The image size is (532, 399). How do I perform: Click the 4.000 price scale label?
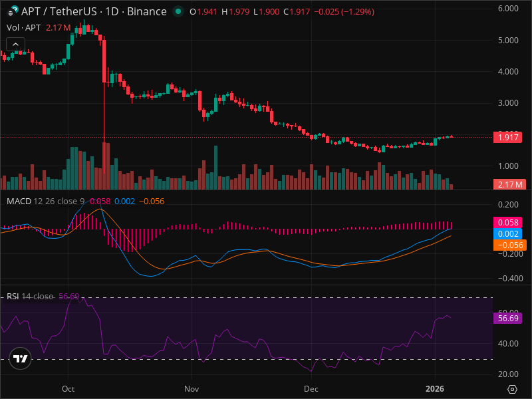click(508, 72)
